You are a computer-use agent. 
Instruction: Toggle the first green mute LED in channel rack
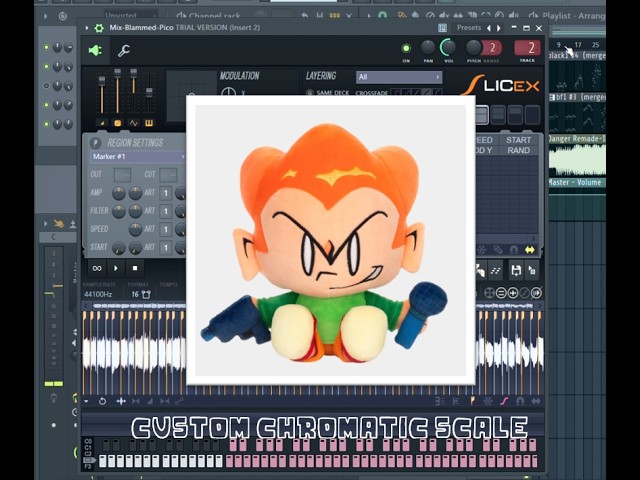pos(47,48)
